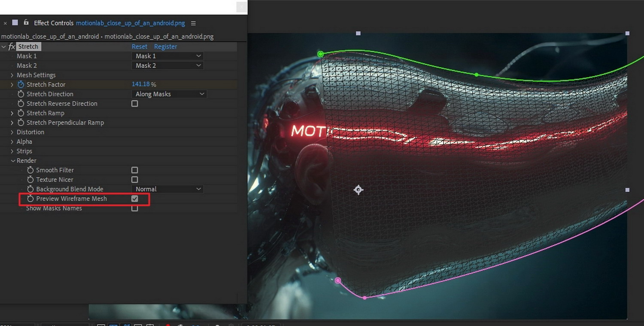Open the Effect Controls panel hamburger menu
The image size is (644, 326).
pos(193,23)
